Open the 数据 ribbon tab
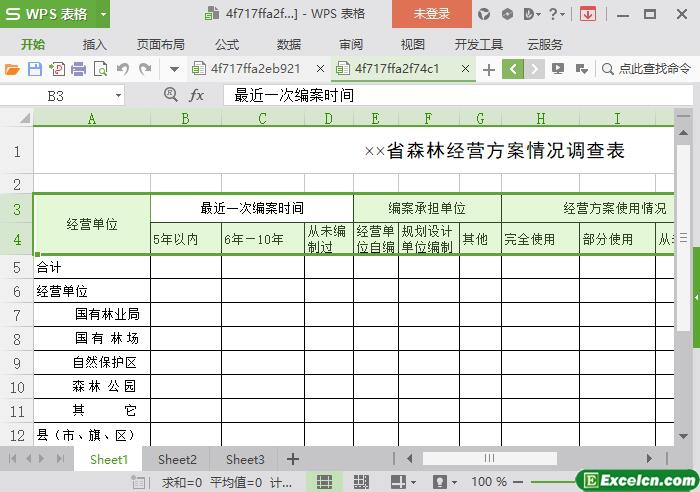Screen dimensions: 700x492 tap(289, 44)
